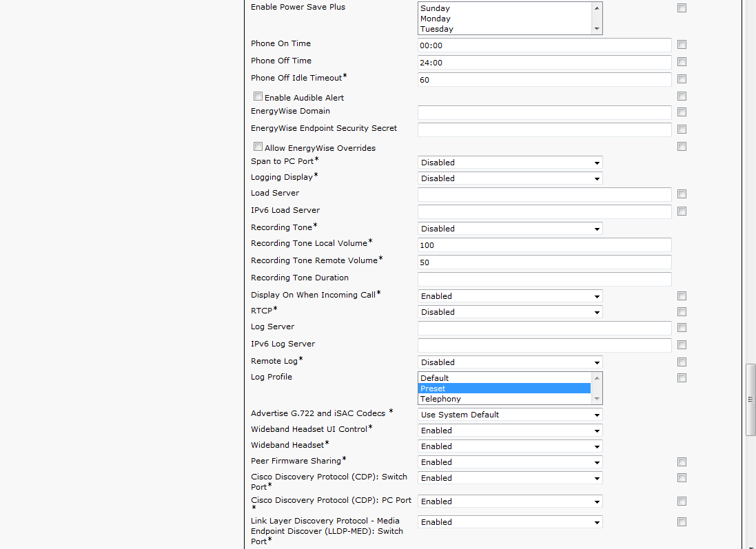
Task: Click the Phone Off Time field
Action: [544, 63]
